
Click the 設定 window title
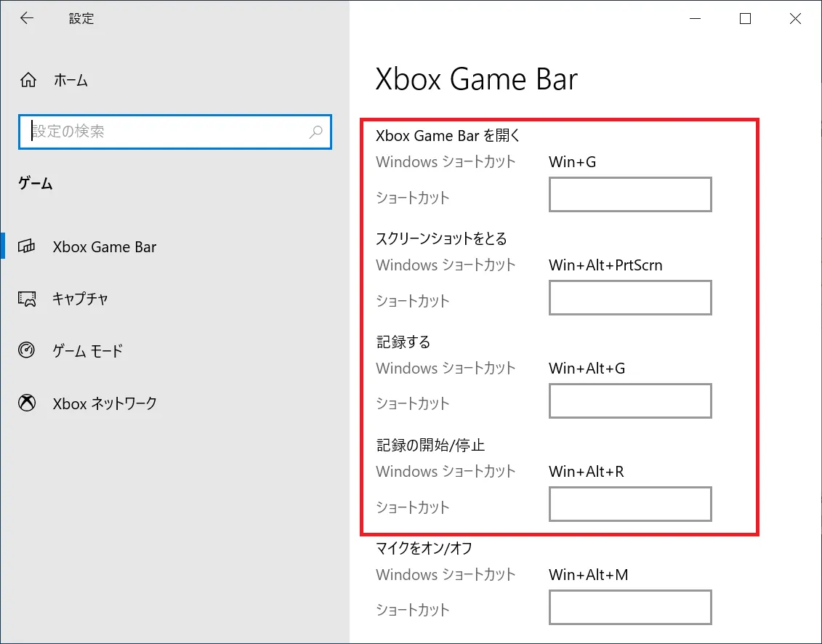[x=81, y=18]
